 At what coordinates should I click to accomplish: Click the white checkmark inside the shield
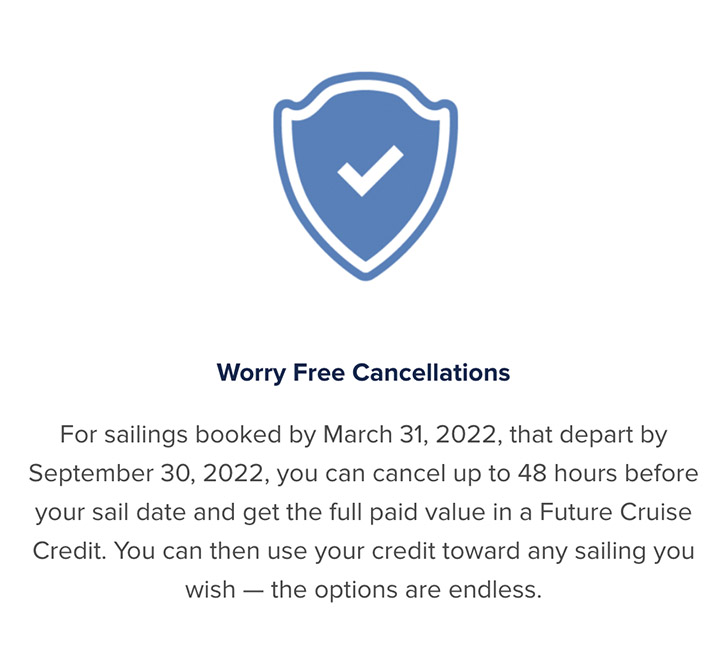click(370, 171)
